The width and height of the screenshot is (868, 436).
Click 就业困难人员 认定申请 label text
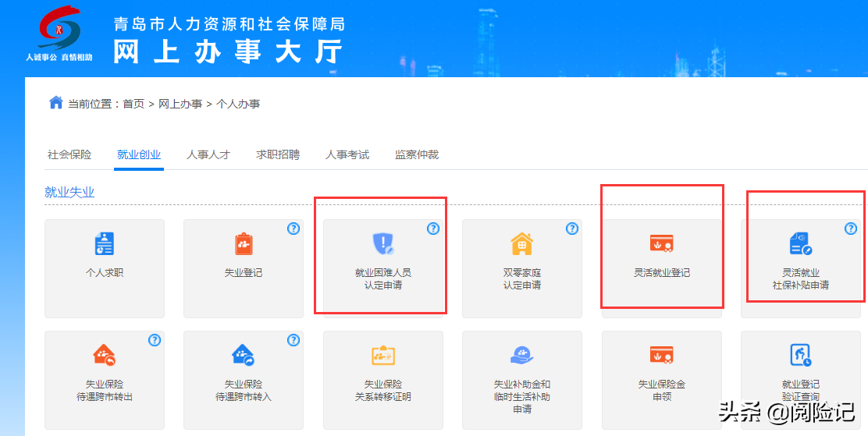tap(383, 279)
